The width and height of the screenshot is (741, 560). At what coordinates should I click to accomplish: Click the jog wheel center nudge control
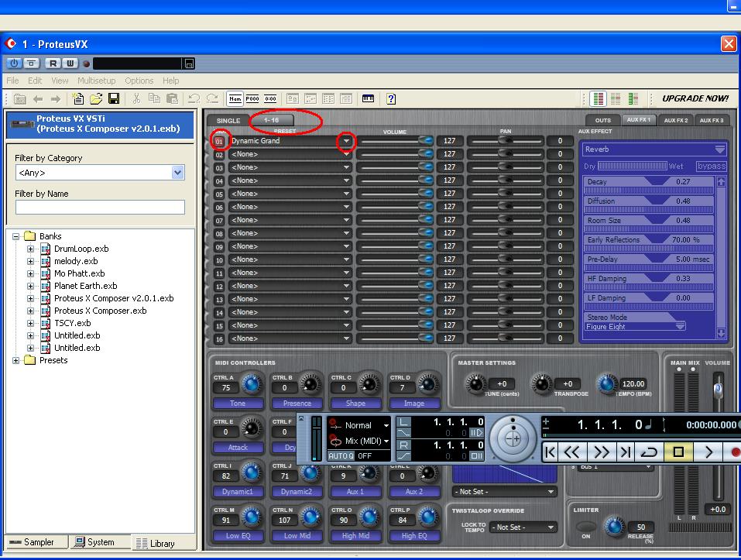coord(513,439)
